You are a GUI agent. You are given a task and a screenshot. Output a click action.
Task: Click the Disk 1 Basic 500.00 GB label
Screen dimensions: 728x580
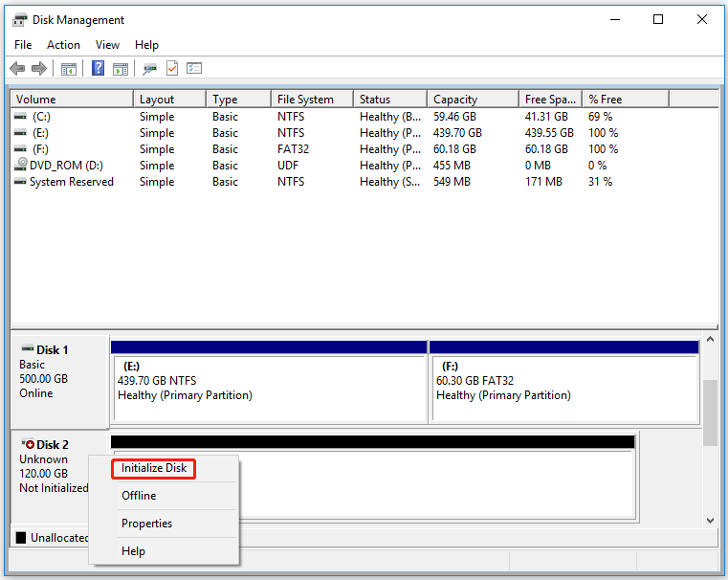point(60,381)
